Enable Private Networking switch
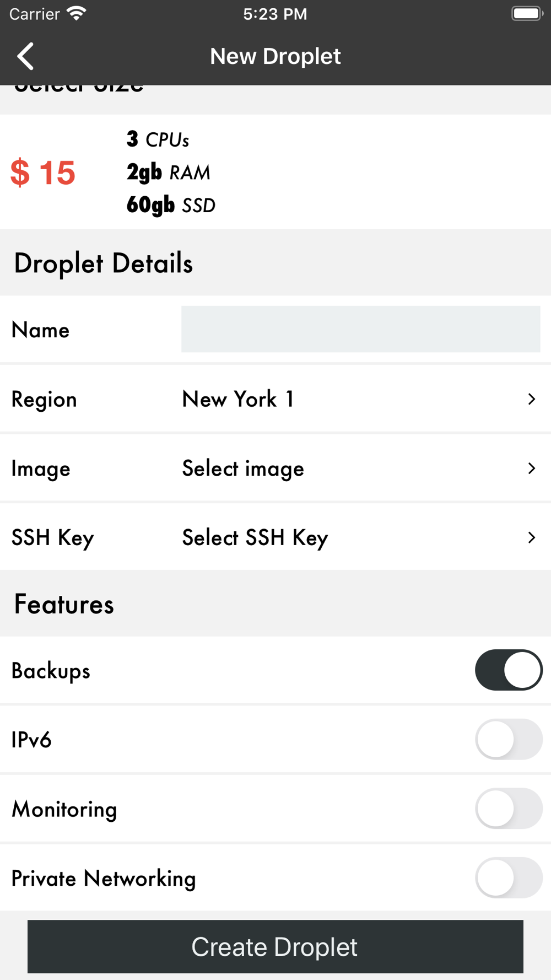Image resolution: width=551 pixels, height=980 pixels. pos(509,877)
